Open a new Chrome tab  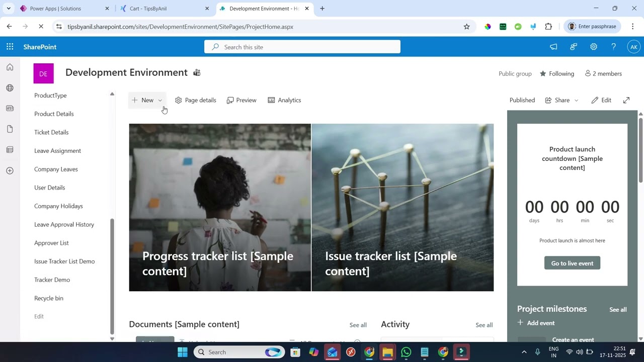point(322,9)
